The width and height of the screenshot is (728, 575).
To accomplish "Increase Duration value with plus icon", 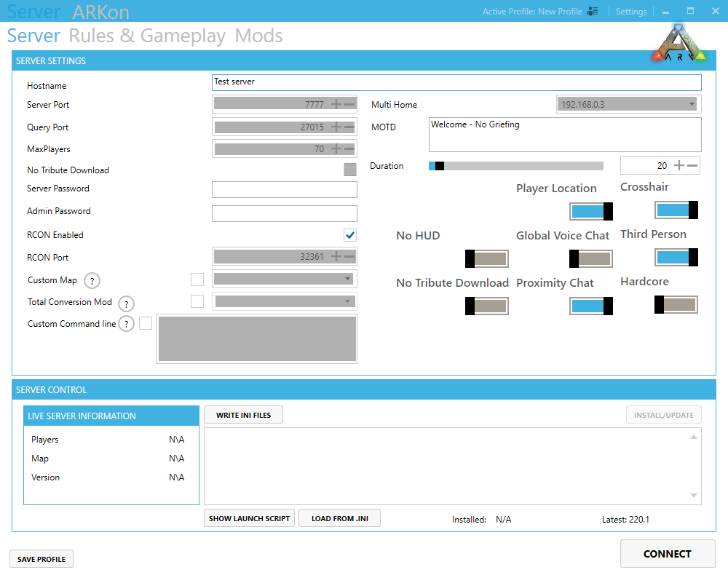I will tap(678, 166).
